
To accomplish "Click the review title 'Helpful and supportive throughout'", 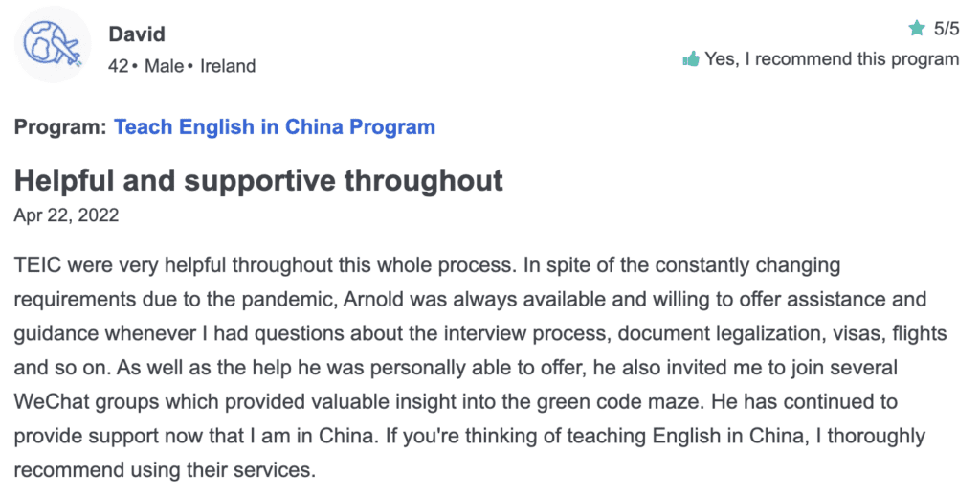I will (x=258, y=180).
